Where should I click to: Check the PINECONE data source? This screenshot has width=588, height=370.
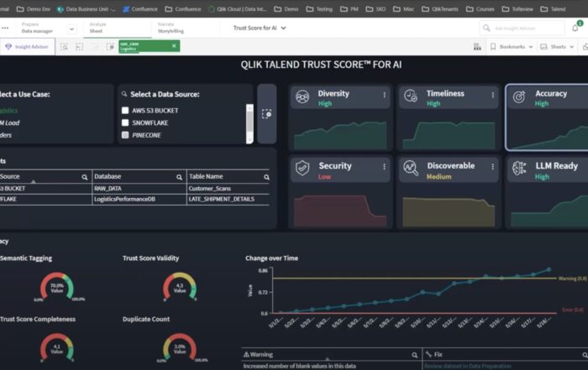tap(125, 135)
